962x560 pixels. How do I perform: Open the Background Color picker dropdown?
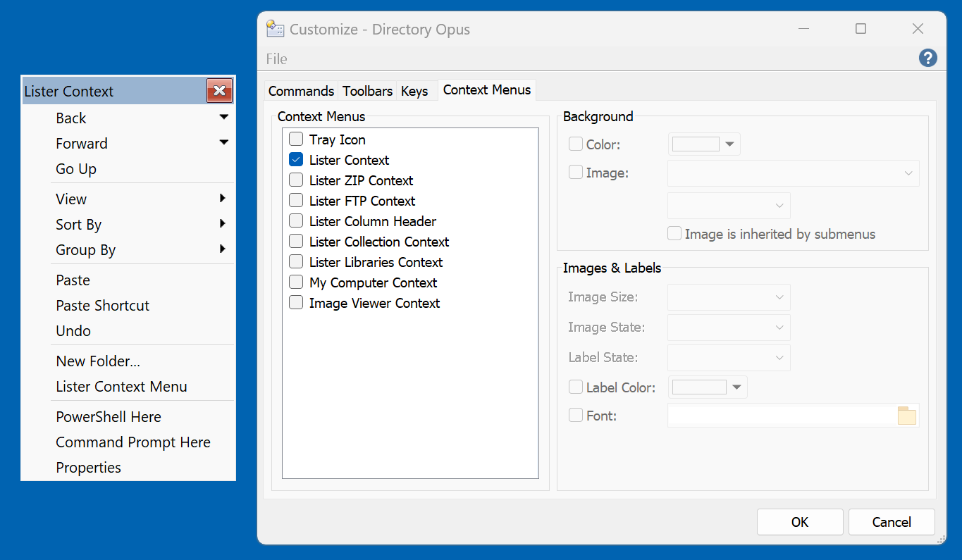point(730,144)
